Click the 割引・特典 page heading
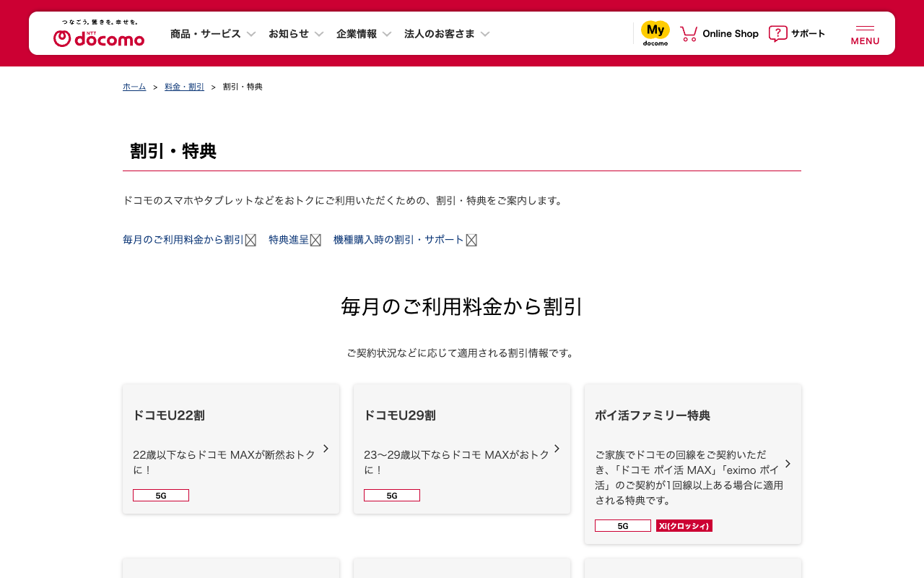Screen dimensions: 924x578 pos(173,151)
